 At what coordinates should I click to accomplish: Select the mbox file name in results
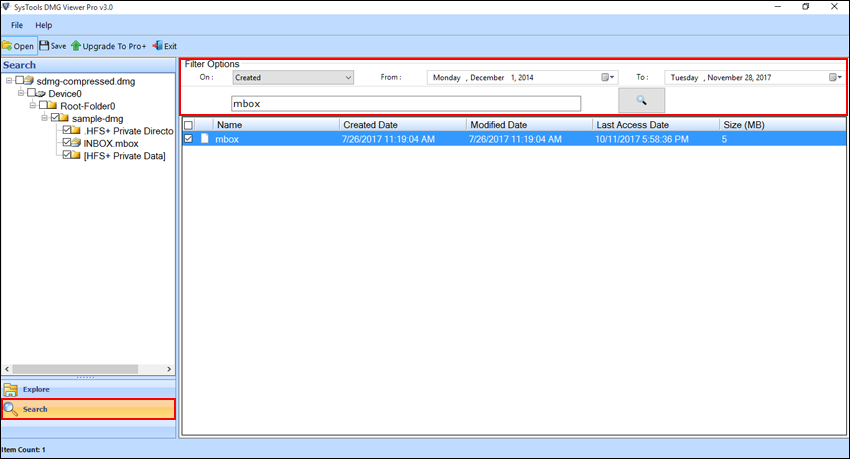(227, 139)
